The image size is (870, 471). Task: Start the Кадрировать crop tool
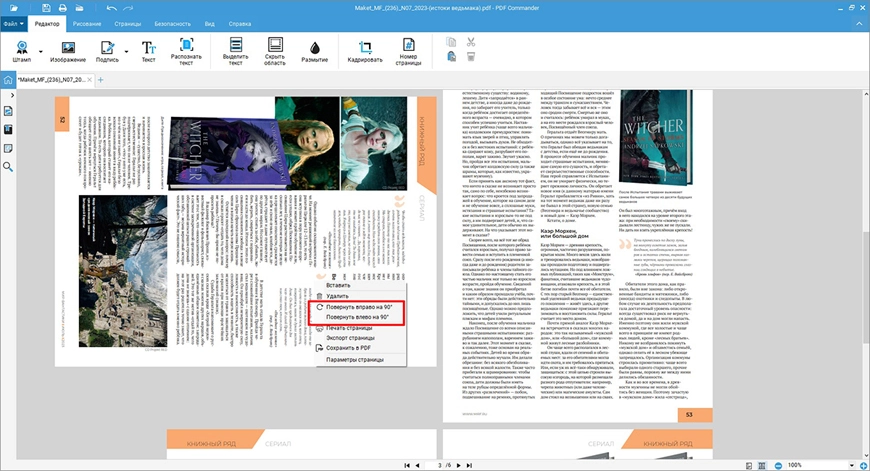pos(365,51)
